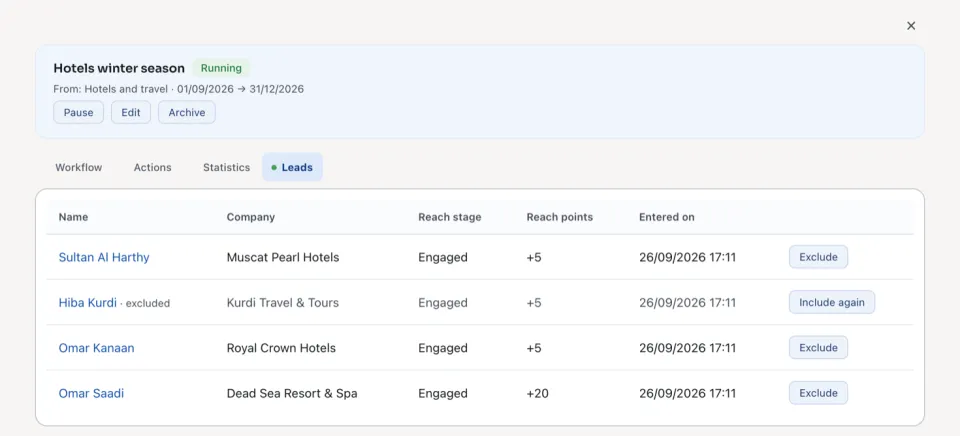Image resolution: width=960 pixels, height=436 pixels.
Task: Click the Dead Sea Resort & Spa cell
Action: [292, 393]
